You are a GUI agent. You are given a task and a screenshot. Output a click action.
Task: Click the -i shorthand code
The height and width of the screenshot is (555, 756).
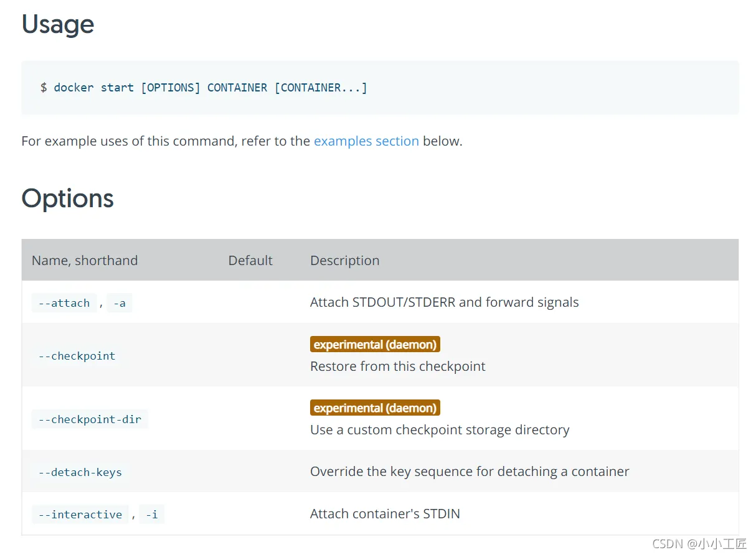[151, 515]
